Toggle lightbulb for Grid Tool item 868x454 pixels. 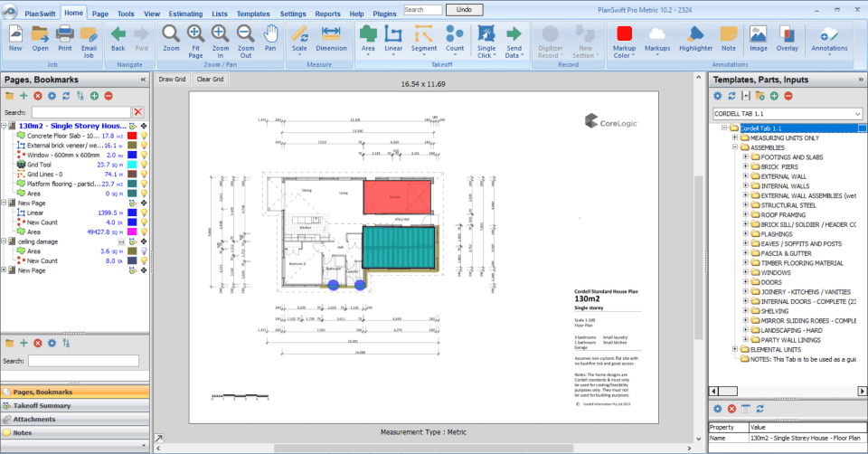click(144, 165)
